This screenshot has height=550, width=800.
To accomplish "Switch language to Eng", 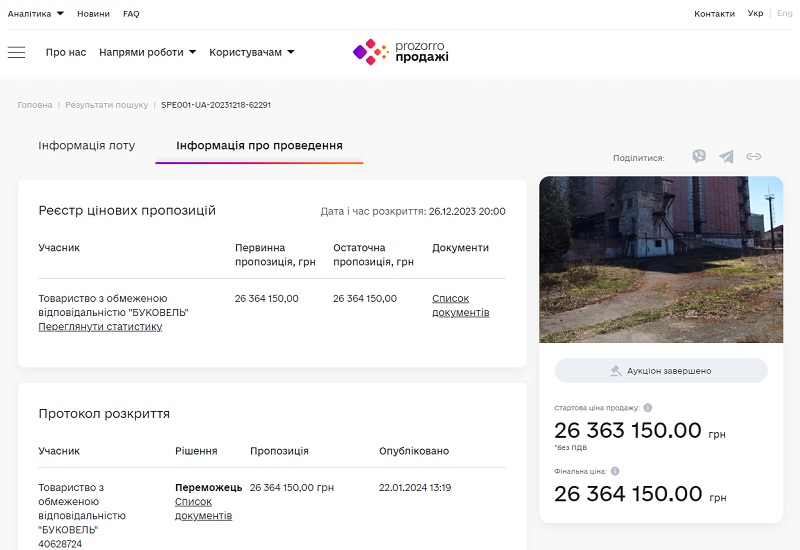I will coord(785,13).
